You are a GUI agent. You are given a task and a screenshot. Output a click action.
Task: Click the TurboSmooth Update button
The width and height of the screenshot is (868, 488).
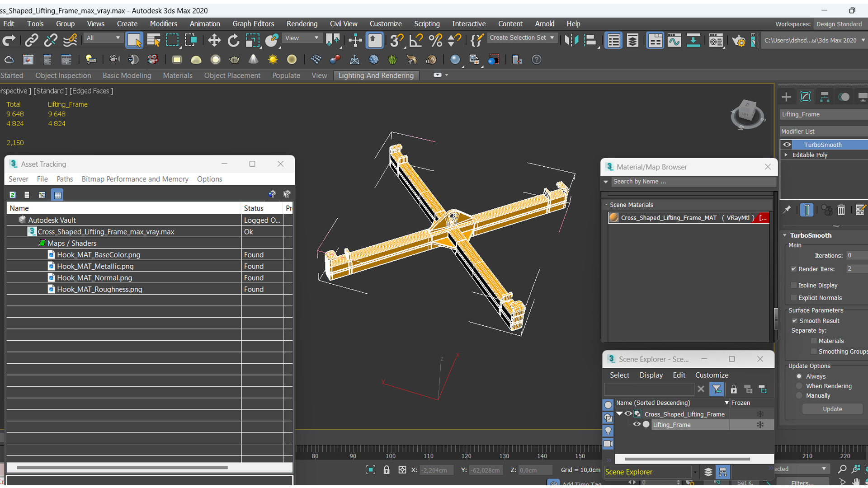point(832,409)
